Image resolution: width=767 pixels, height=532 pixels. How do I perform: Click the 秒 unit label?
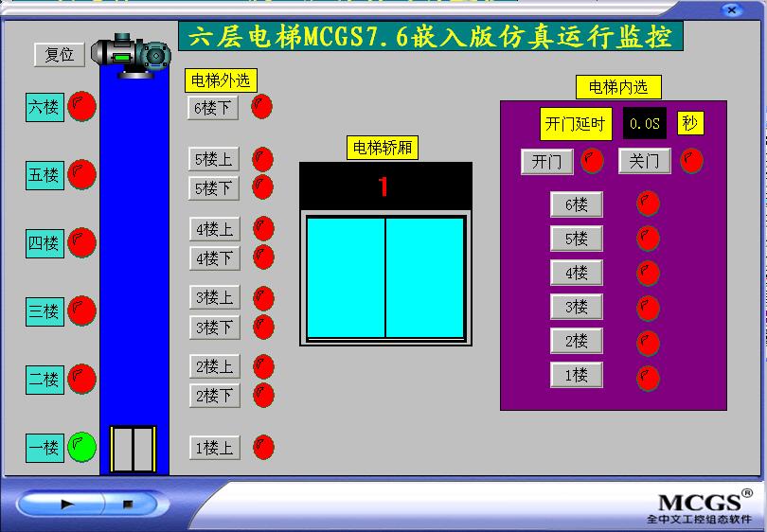pyautogui.click(x=690, y=123)
